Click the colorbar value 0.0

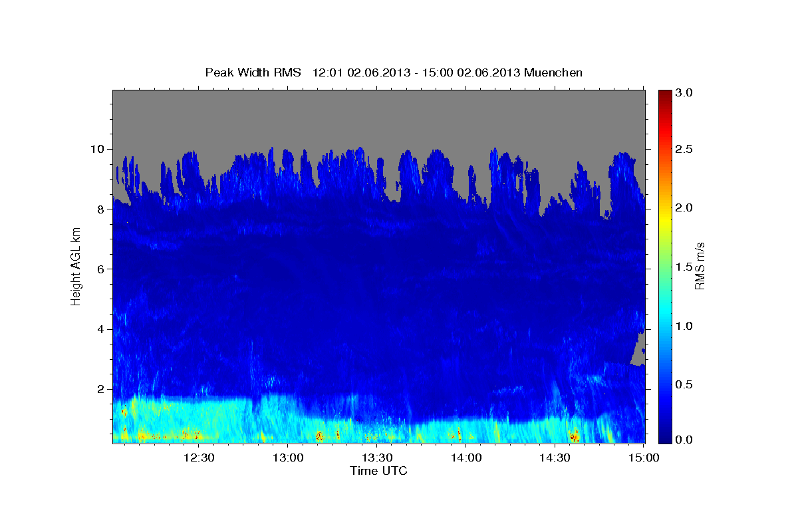pyautogui.click(x=685, y=440)
